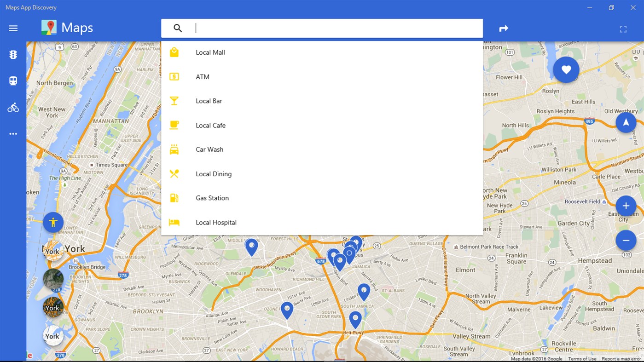Open the hamburger navigation menu

coord(12,28)
